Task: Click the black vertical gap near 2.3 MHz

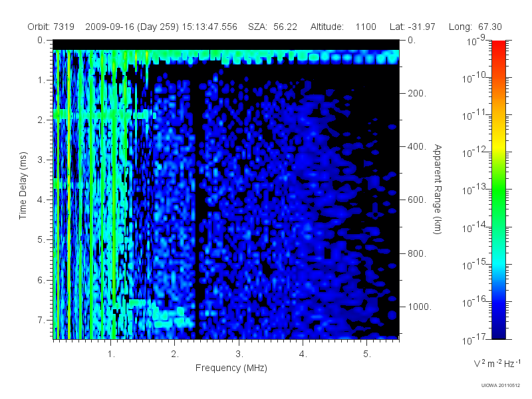Action: coord(198,210)
